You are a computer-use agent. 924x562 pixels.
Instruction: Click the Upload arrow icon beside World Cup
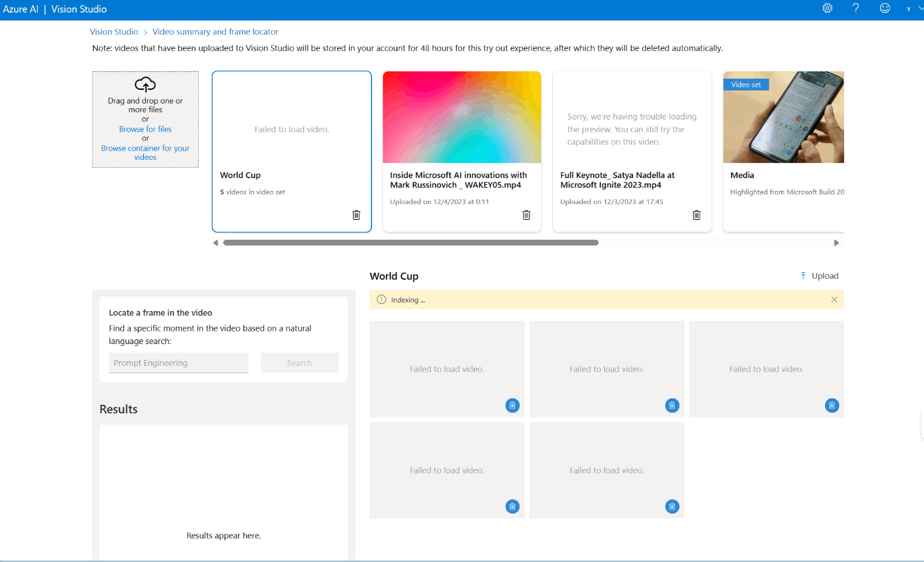(x=803, y=276)
